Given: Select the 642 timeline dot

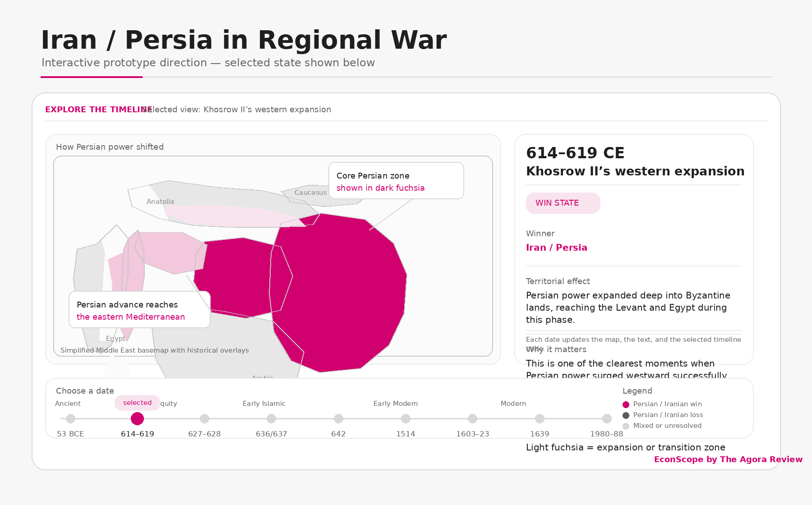Looking at the screenshot, I should point(338,418).
